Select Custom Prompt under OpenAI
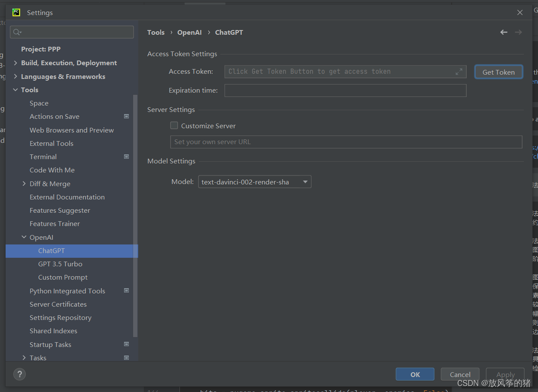This screenshot has width=538, height=392. tap(63, 277)
